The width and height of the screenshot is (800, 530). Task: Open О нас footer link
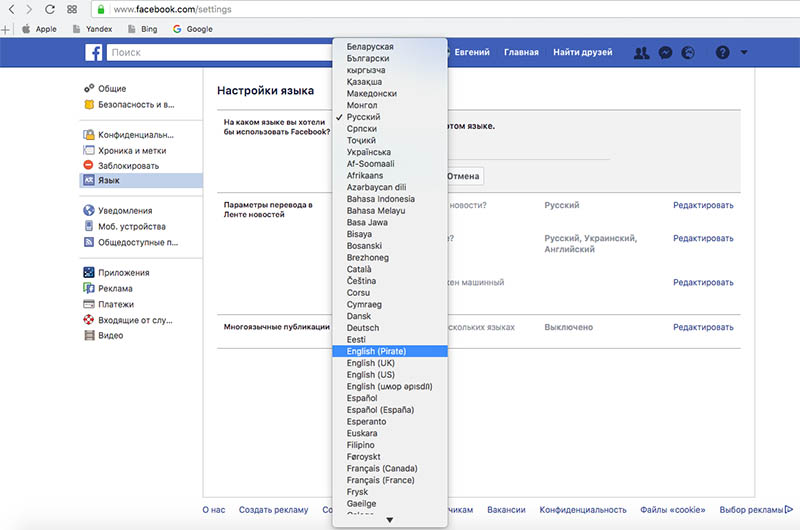click(x=214, y=510)
